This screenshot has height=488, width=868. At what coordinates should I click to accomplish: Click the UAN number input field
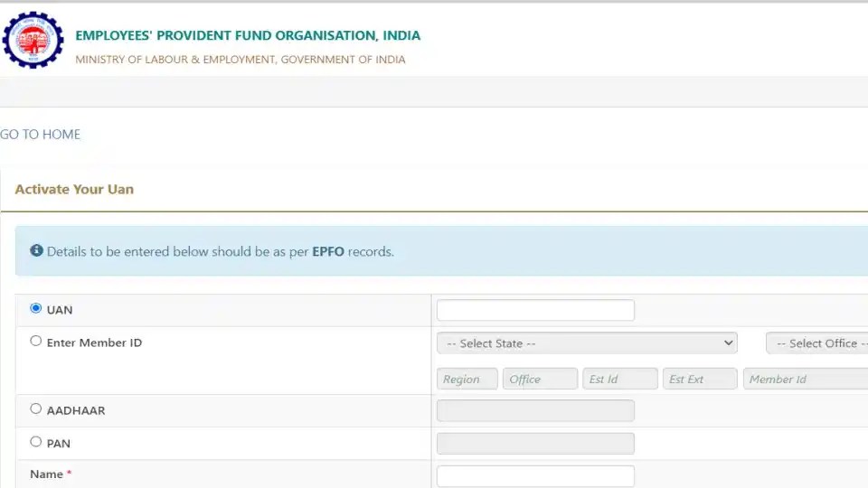[535, 310]
